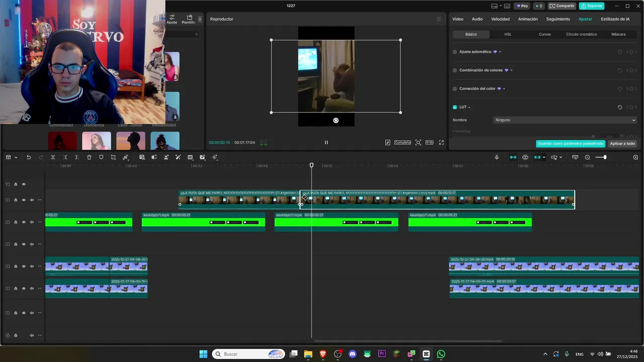Lock the main video track
Viewport: 644px width, 362px height.
(x=16, y=200)
